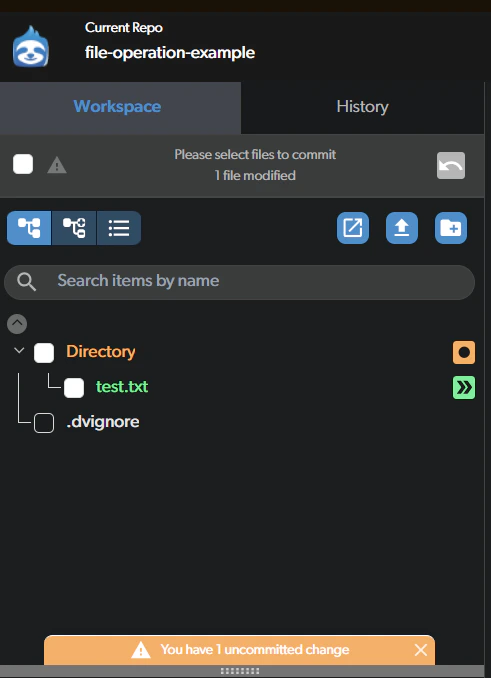Click the round collapse-up chevron button
The height and width of the screenshot is (678, 491).
coord(17,324)
